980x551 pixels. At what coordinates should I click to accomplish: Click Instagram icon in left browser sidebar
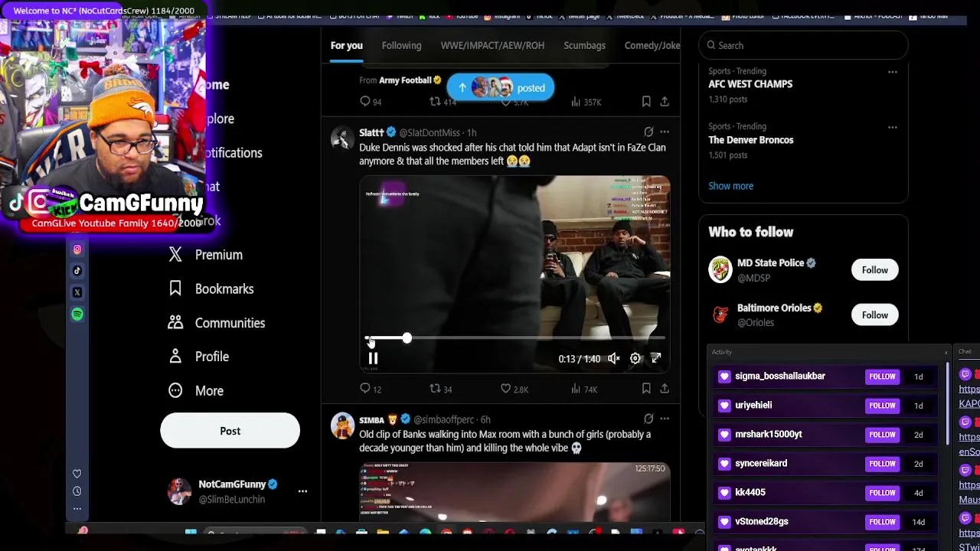click(x=77, y=249)
